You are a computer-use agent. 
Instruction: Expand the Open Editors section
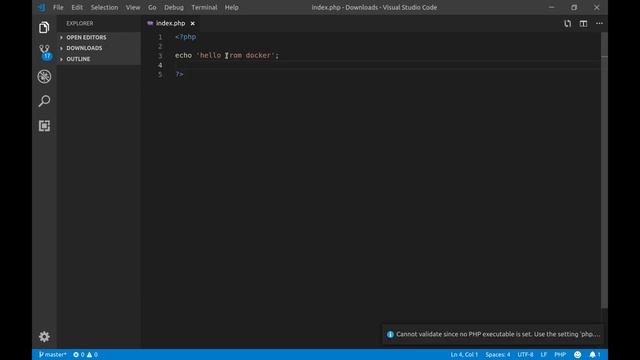pyautogui.click(x=86, y=37)
